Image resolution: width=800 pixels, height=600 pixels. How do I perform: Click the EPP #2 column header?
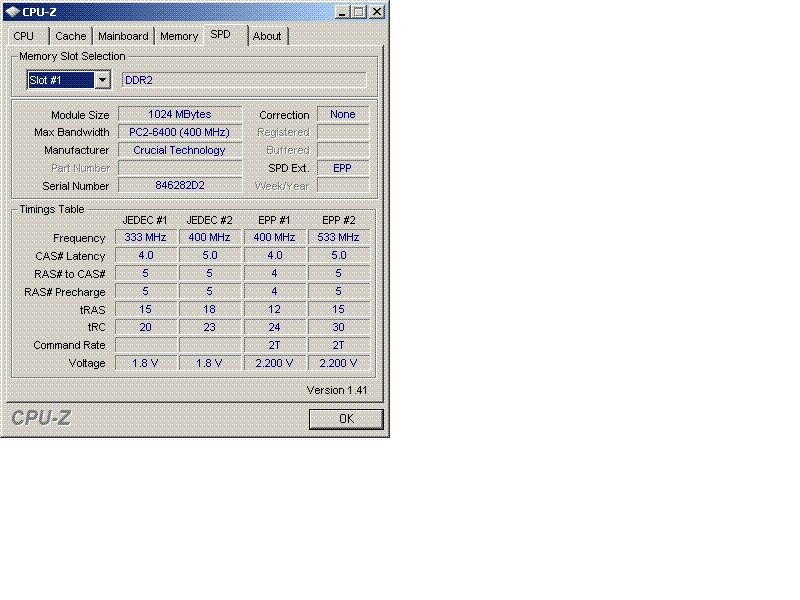pyautogui.click(x=339, y=220)
